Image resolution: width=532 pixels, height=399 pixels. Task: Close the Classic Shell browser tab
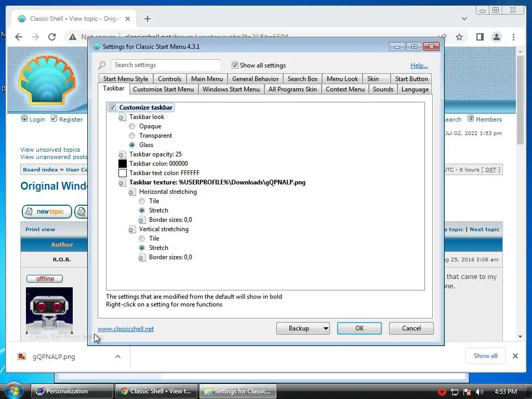click(128, 19)
